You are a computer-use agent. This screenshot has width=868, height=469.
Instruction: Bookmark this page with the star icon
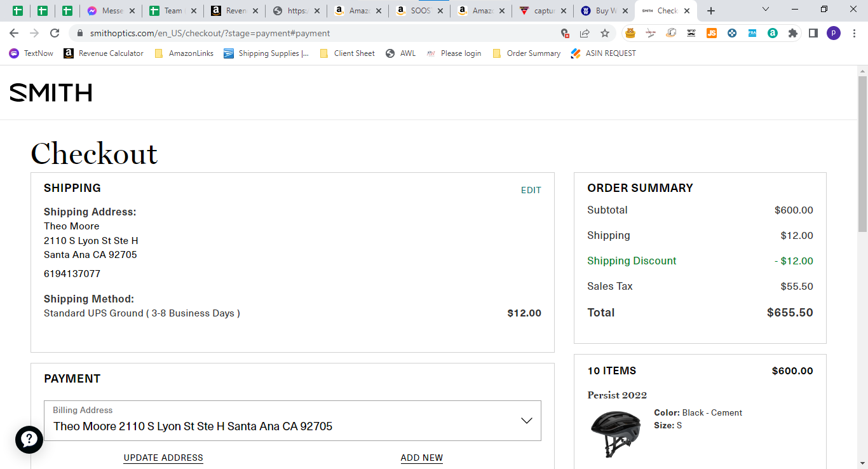pos(605,33)
